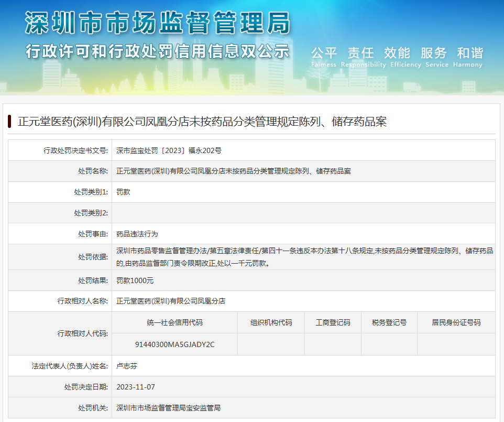
Task: Click the 处罚事由 row label
Action: tap(93, 234)
